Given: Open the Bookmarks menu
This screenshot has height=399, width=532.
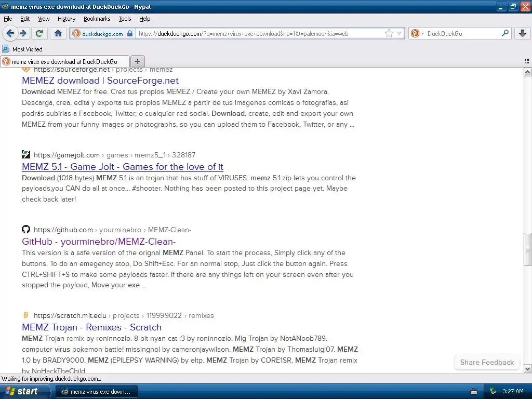Looking at the screenshot, I should (x=97, y=19).
